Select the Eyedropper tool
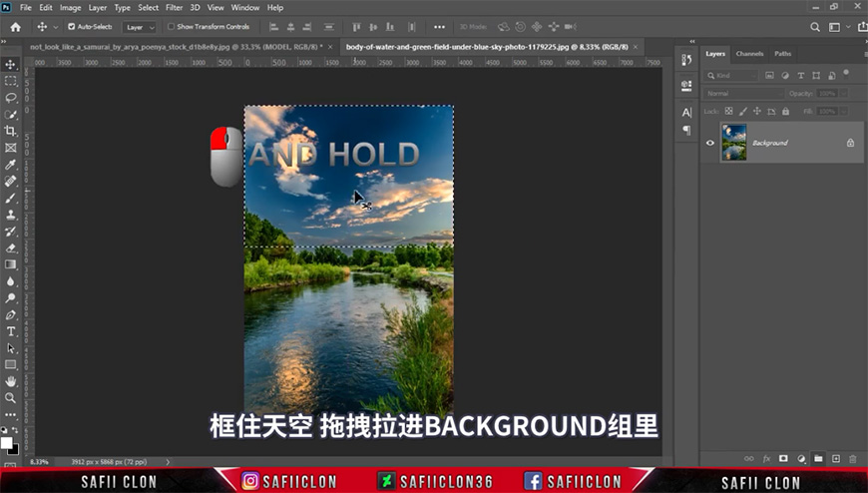868x493 pixels. click(x=11, y=165)
